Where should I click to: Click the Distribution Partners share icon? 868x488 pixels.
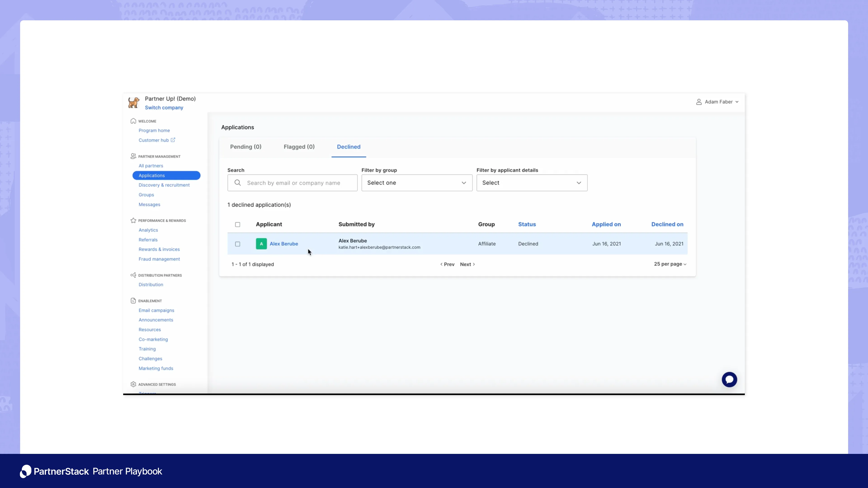133,275
